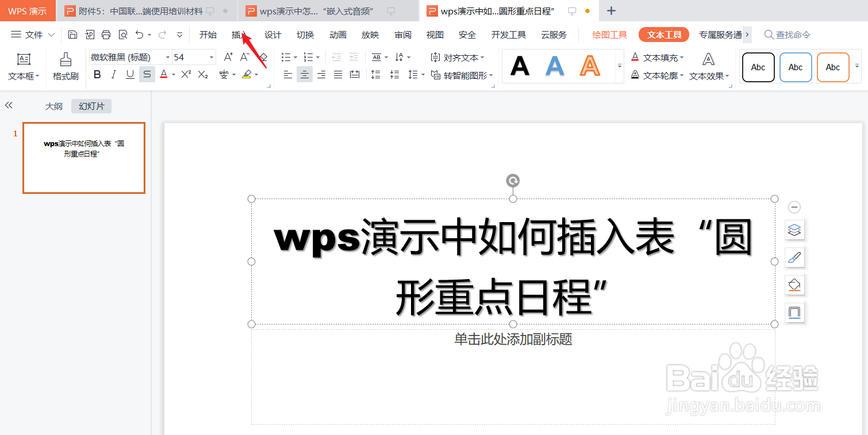The height and width of the screenshot is (435, 868).
Task: Open Text Fill (文本填充) dropdown
Action: (658, 58)
